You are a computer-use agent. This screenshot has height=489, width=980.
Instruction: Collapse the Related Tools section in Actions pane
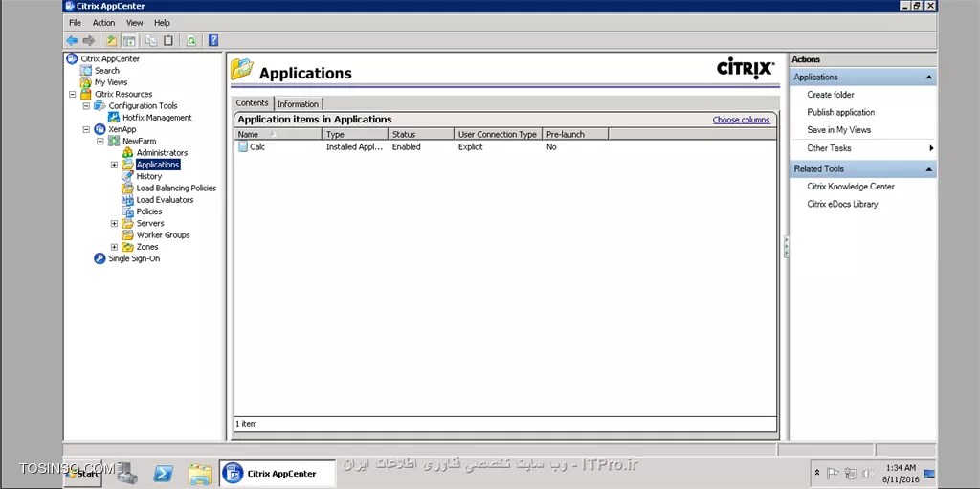tap(929, 169)
